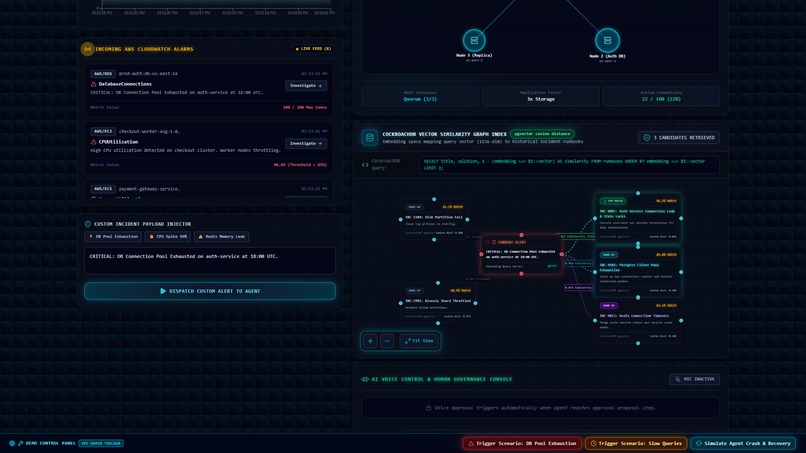
Task: Zoom in the graph with plus button
Action: coord(370,341)
